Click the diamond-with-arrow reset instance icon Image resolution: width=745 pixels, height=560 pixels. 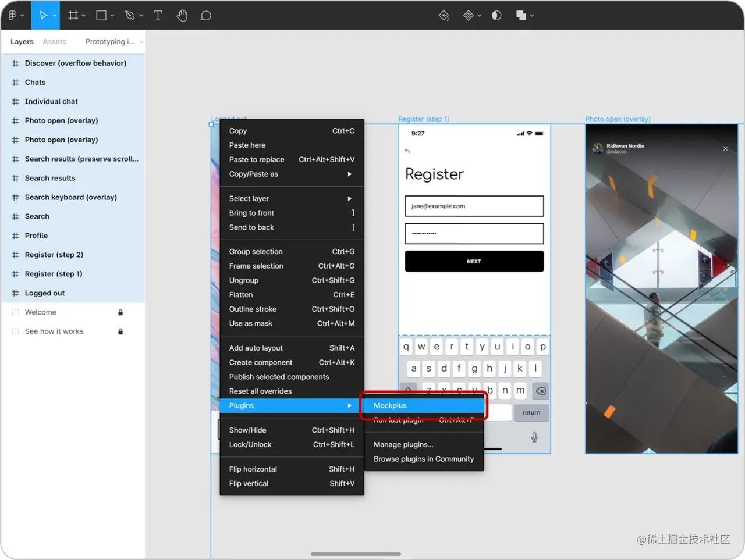click(x=444, y=16)
